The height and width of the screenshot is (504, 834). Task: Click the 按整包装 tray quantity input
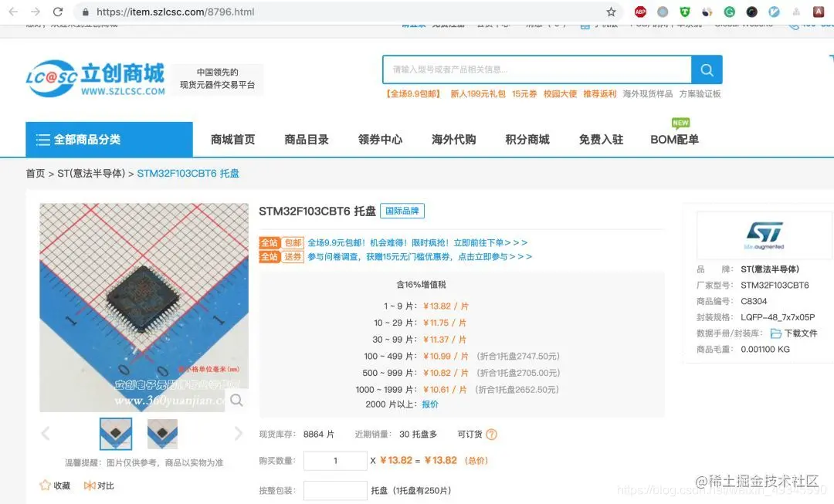335,491
